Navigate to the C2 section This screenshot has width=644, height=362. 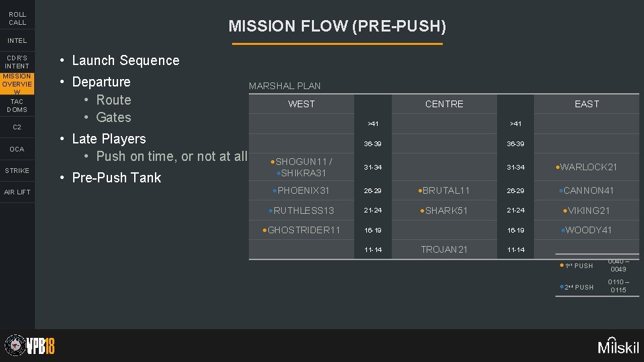[17, 127]
